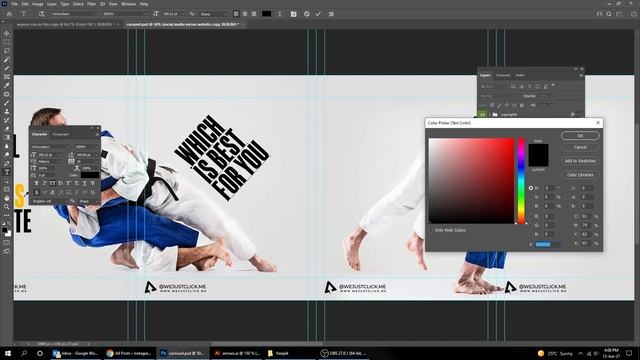640x360 pixels.
Task: Click the Windows Start button
Action: click(x=8, y=353)
